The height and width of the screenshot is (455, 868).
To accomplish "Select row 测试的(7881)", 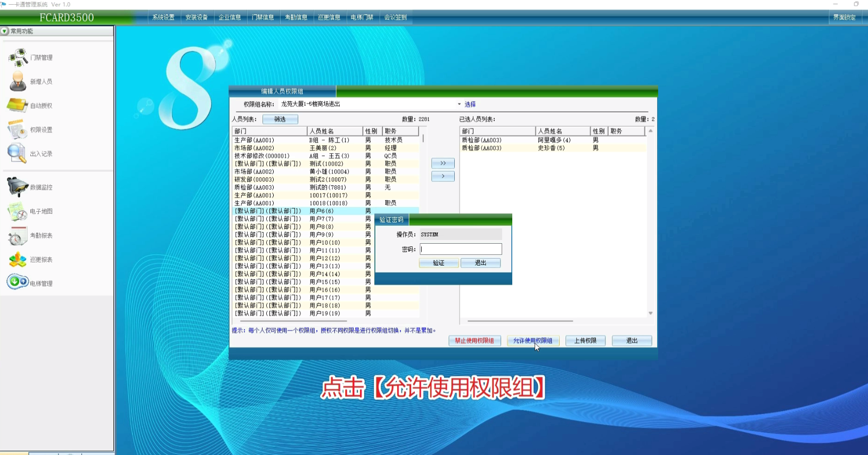I will pyautogui.click(x=326, y=187).
